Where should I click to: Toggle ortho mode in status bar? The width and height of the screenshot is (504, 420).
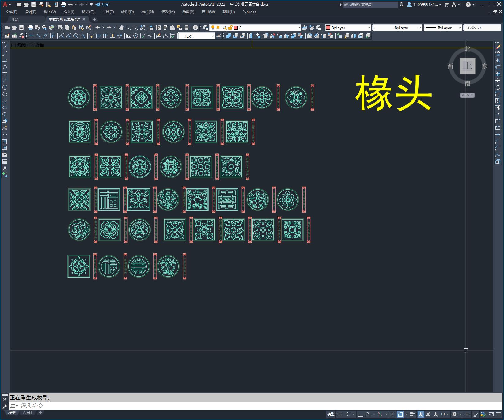tap(360, 414)
